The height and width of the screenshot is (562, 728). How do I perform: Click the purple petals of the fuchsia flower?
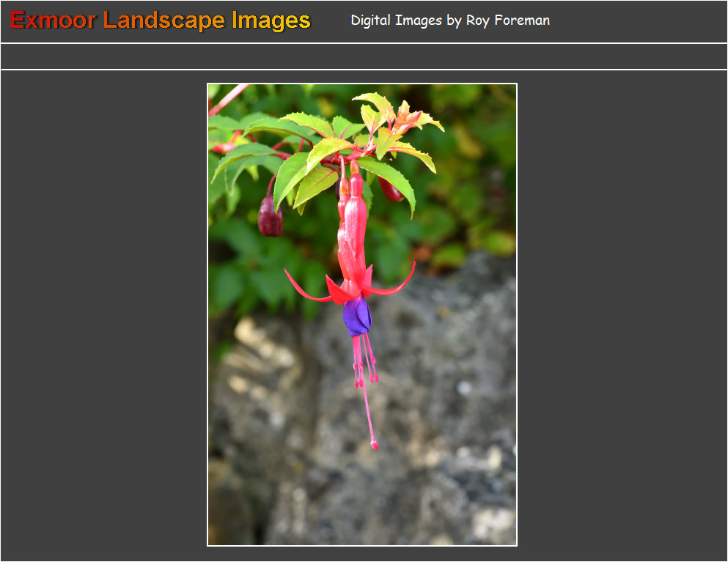[x=356, y=317]
